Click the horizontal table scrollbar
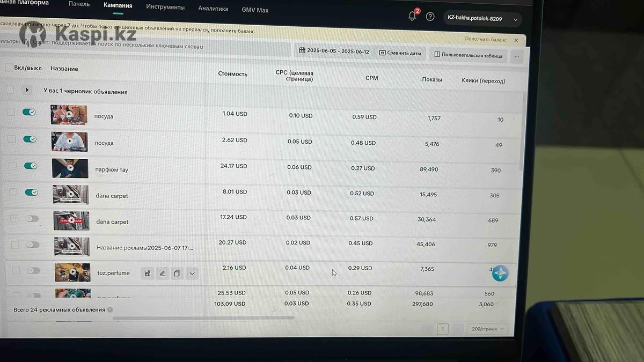This screenshot has width=644, height=362. tap(204, 318)
